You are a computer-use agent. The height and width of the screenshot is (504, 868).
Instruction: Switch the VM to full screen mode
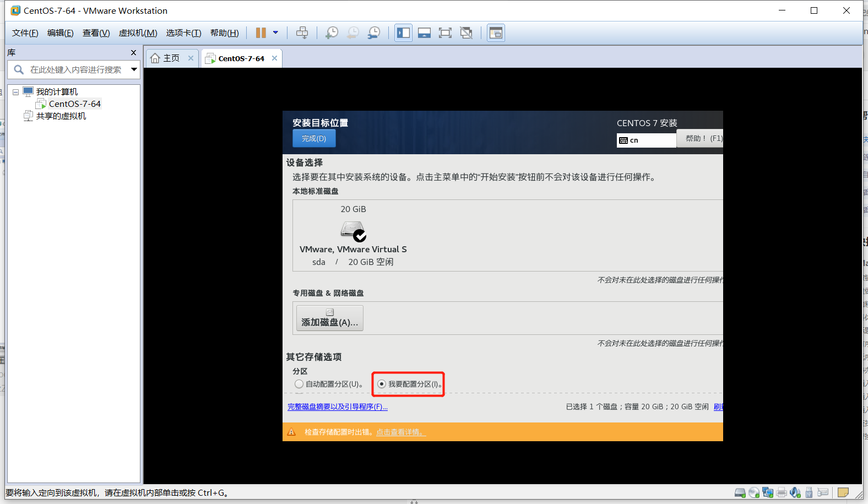[x=445, y=33]
